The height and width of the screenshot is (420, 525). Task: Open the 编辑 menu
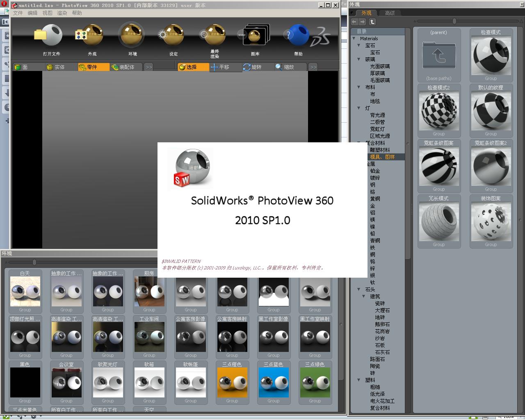point(33,13)
